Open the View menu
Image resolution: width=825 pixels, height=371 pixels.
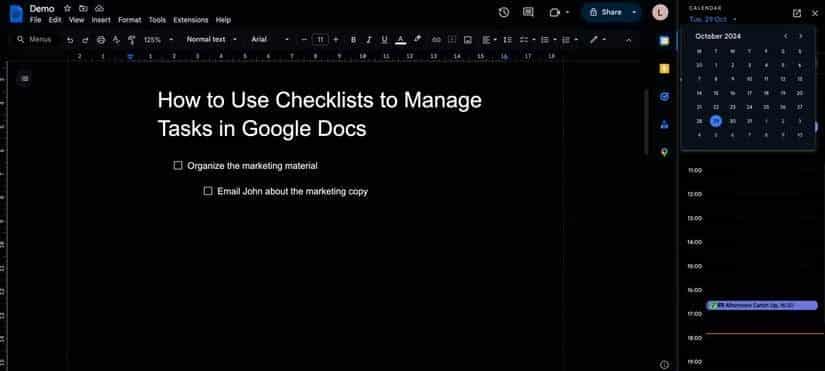pos(76,20)
